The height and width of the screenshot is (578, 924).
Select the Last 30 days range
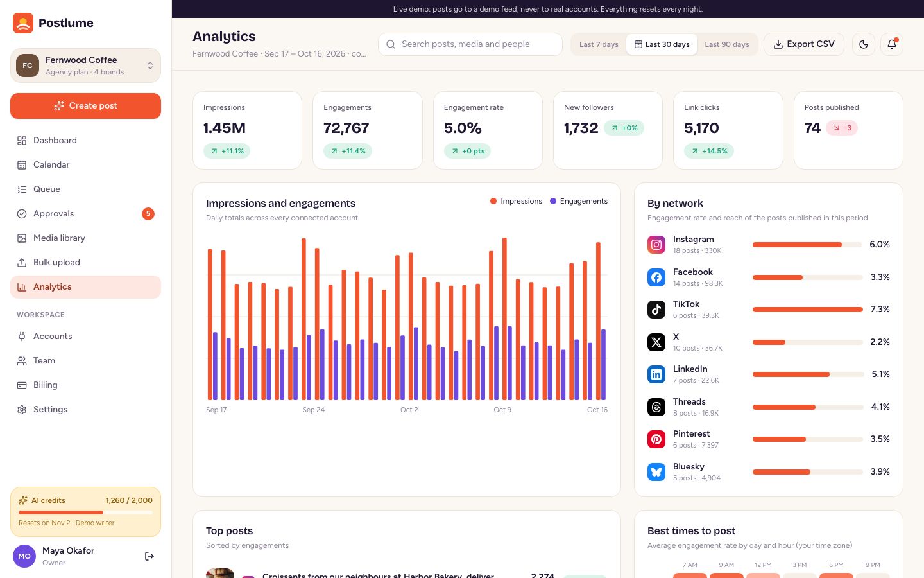pyautogui.click(x=662, y=44)
